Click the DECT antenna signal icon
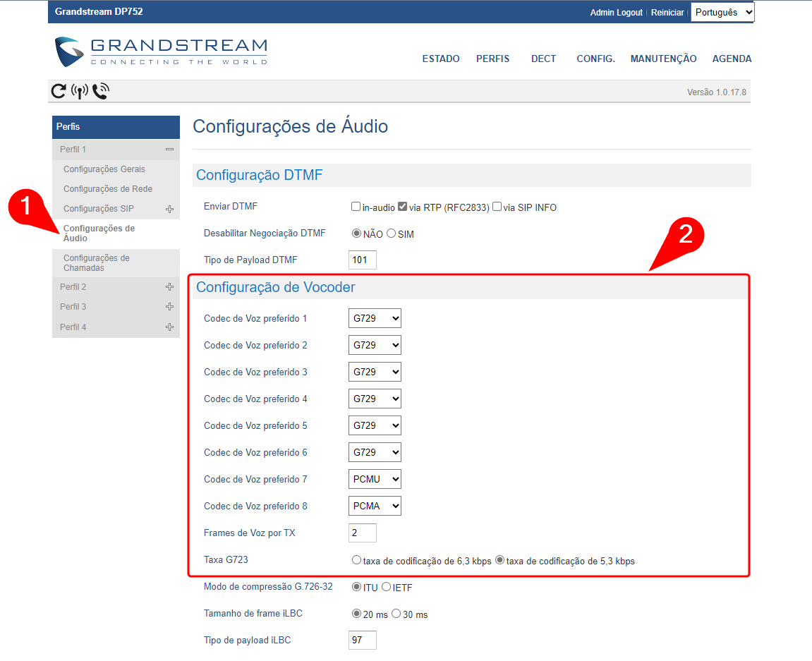 (x=80, y=91)
